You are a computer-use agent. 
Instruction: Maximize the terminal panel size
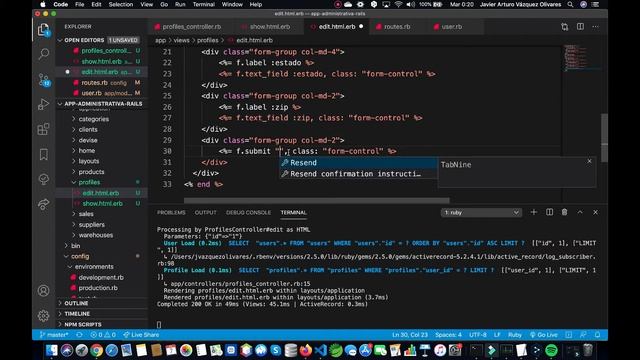click(580, 212)
